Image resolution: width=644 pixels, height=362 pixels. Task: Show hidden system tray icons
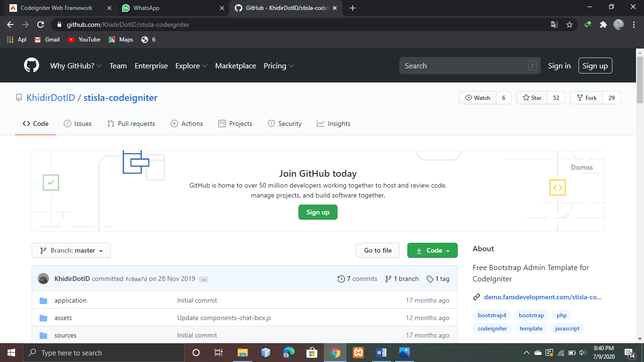(x=527, y=353)
